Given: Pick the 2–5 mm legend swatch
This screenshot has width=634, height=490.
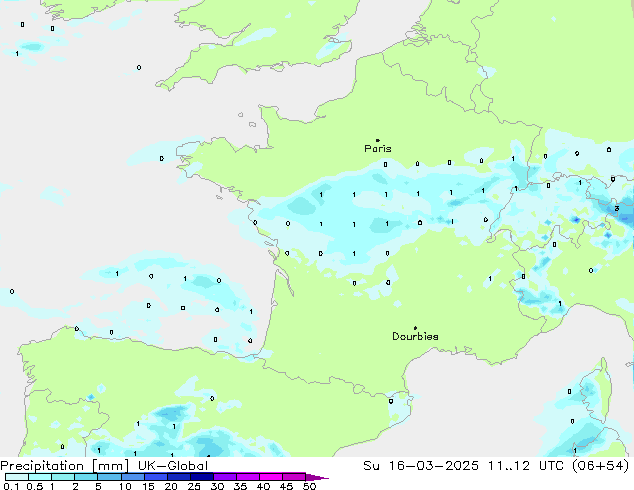Looking at the screenshot, I should pos(86,477).
